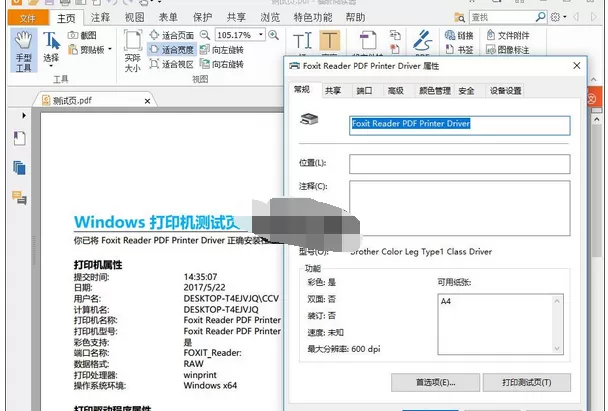Click the printer name field Foxit Reader PDF Printer Driver
608x411 pixels.
[x=459, y=125]
